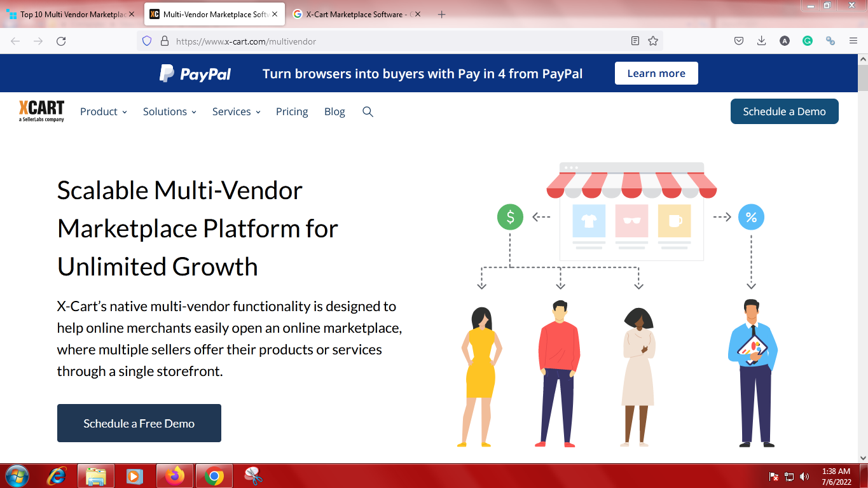Click the URL address bar field
Screen dimensions: 868x488
[401, 41]
